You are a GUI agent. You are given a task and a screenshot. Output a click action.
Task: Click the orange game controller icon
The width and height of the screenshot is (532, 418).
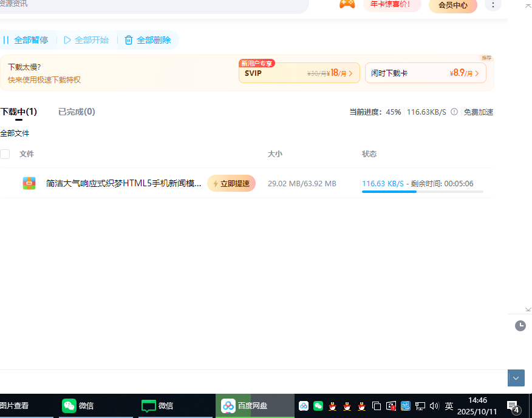[x=347, y=4]
